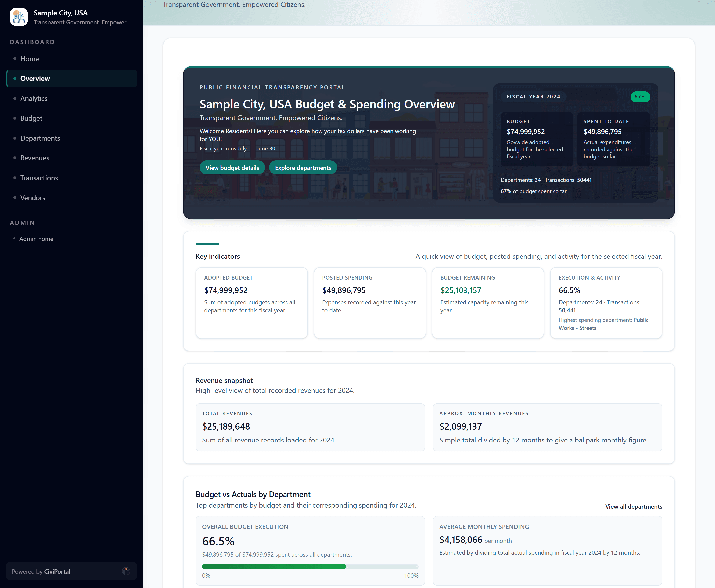Open Admin home under Admin
The width and height of the screenshot is (715, 588).
[x=36, y=238]
